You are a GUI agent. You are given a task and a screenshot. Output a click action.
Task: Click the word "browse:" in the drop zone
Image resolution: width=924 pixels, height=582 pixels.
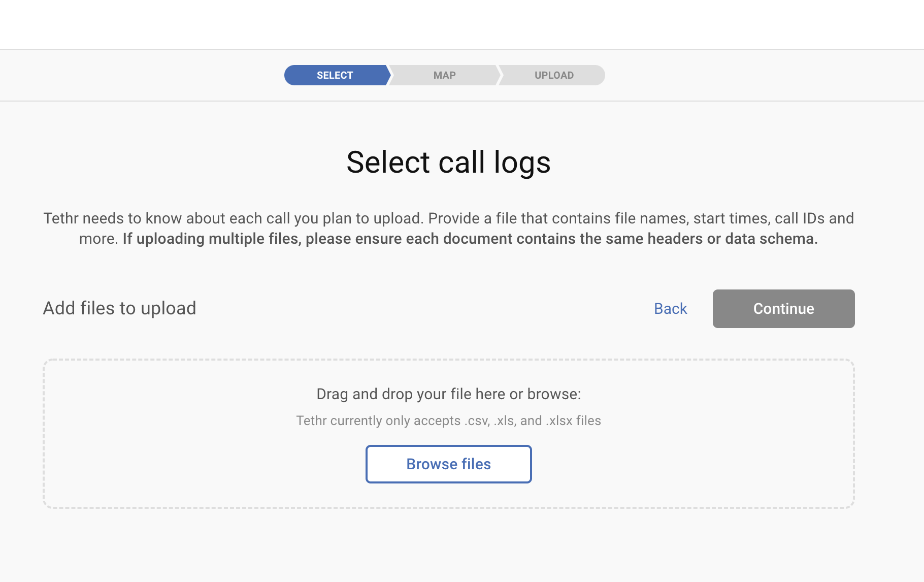point(554,394)
